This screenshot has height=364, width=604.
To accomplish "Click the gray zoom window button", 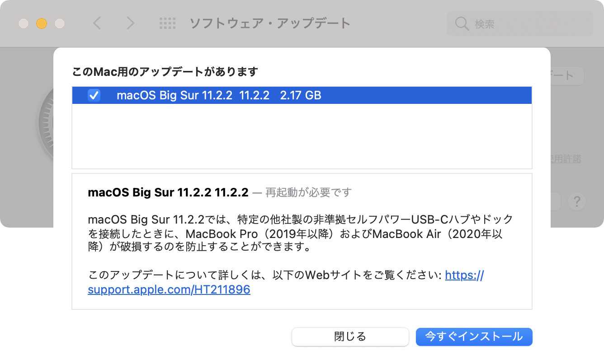I will coord(60,23).
